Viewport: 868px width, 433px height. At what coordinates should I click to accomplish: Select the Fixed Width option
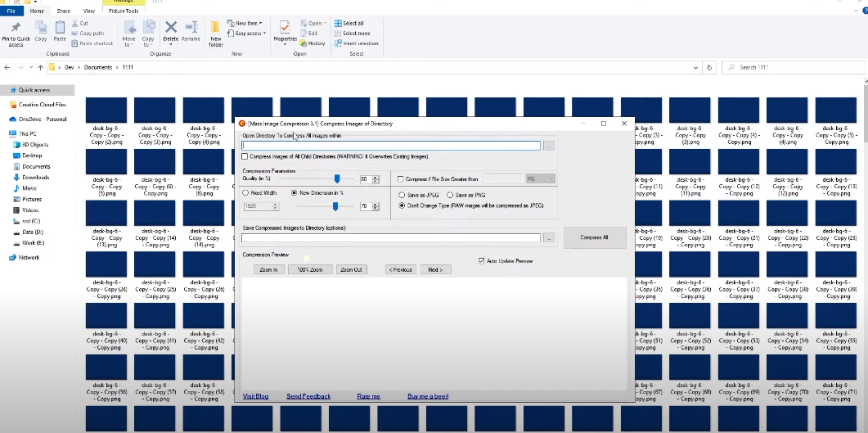coord(245,192)
